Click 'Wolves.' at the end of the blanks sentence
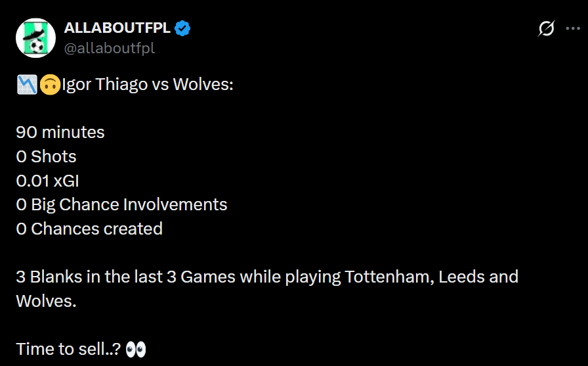 point(46,300)
